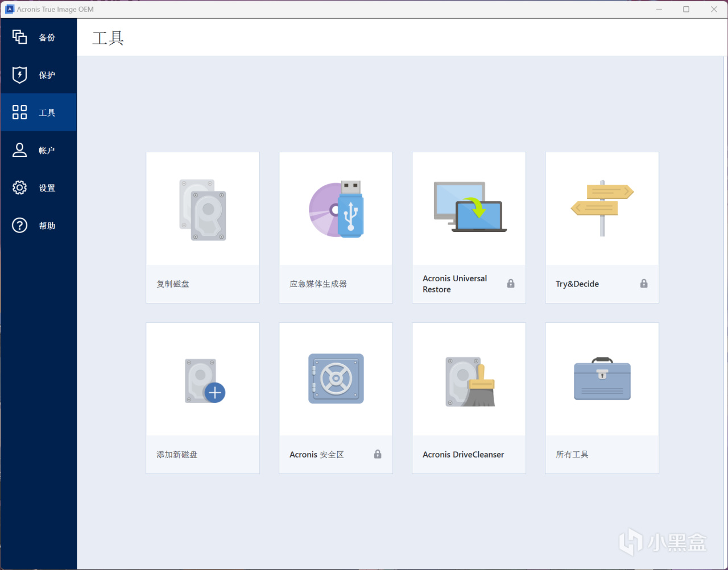Click the person account icon in sidebar
Image resolution: width=728 pixels, height=570 pixels.
point(20,150)
